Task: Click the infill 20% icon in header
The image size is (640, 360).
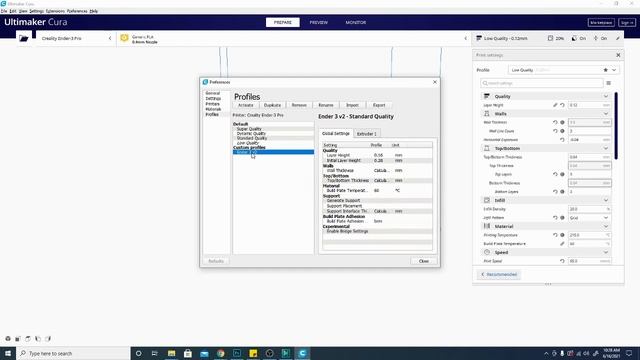Action: click(550, 38)
